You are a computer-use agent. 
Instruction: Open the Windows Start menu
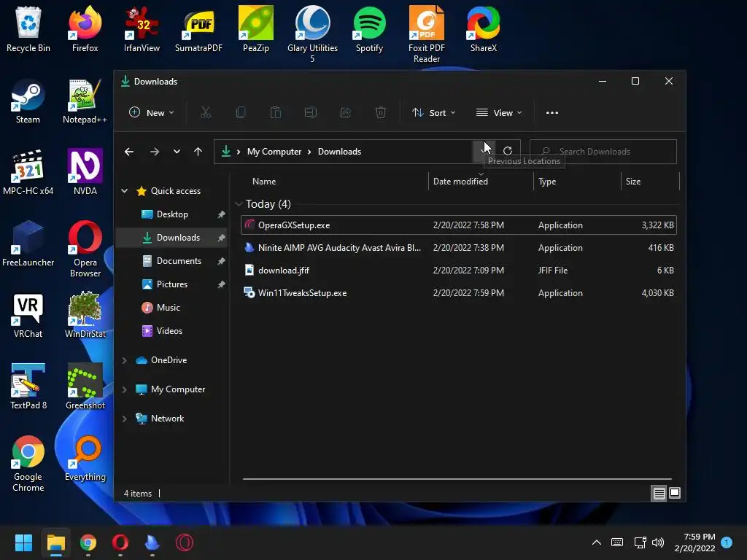point(23,542)
